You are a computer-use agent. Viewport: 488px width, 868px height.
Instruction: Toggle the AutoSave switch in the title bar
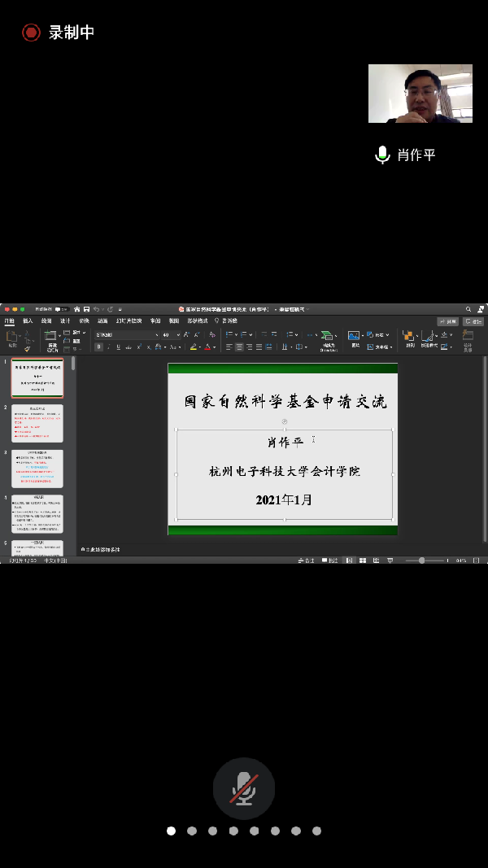tap(60, 309)
